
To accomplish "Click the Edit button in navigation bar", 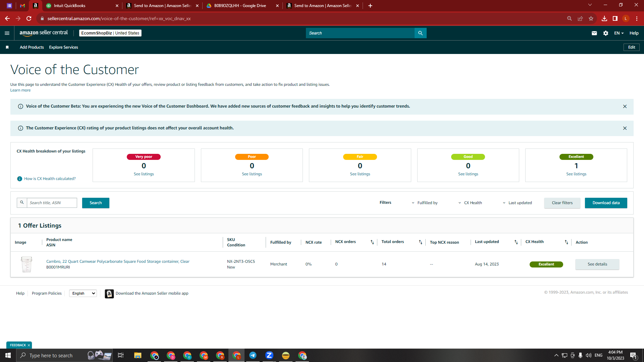I will (x=632, y=47).
